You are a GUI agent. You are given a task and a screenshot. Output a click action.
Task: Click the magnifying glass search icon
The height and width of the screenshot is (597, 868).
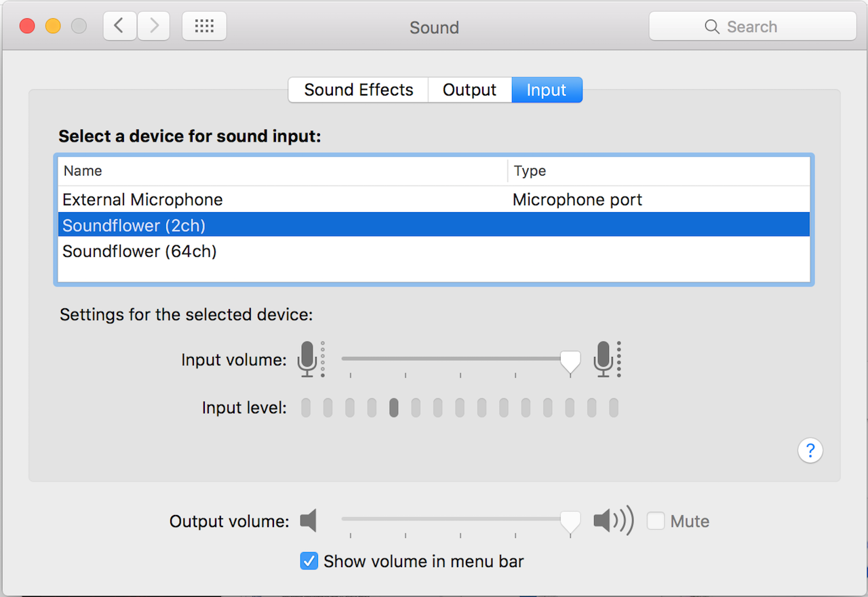pyautogui.click(x=712, y=26)
